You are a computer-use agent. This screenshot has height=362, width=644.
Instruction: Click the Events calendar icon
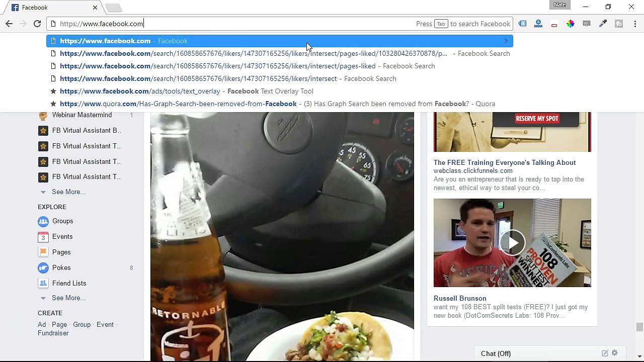coord(43,237)
